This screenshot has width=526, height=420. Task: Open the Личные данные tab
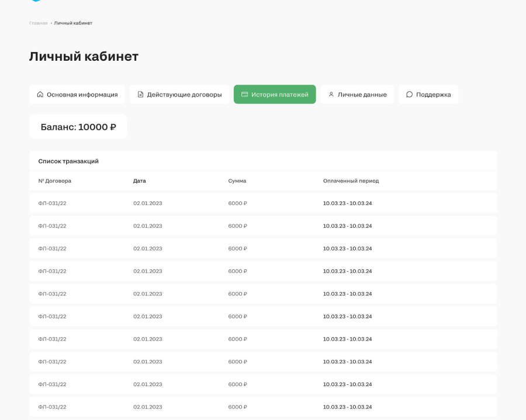(x=357, y=94)
